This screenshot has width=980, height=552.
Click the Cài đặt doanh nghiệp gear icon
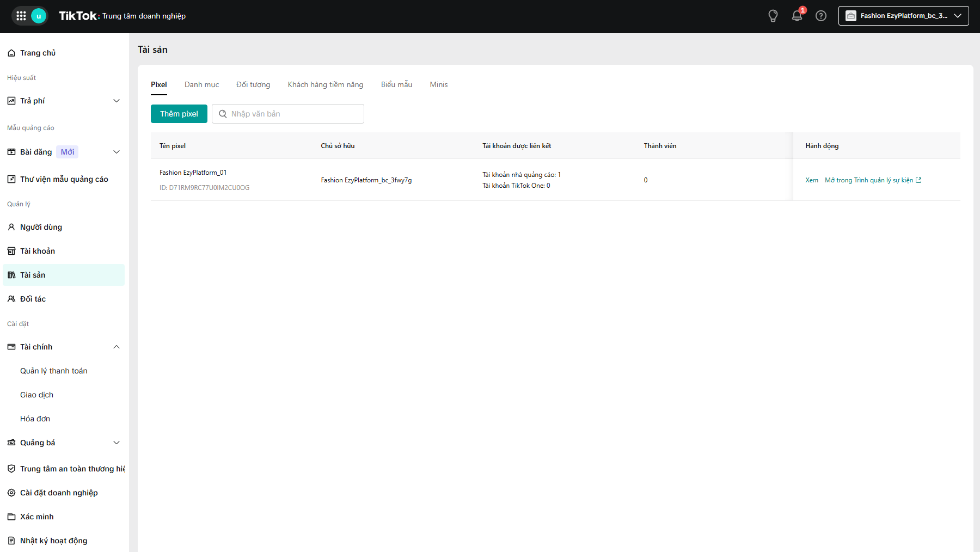[x=11, y=493]
